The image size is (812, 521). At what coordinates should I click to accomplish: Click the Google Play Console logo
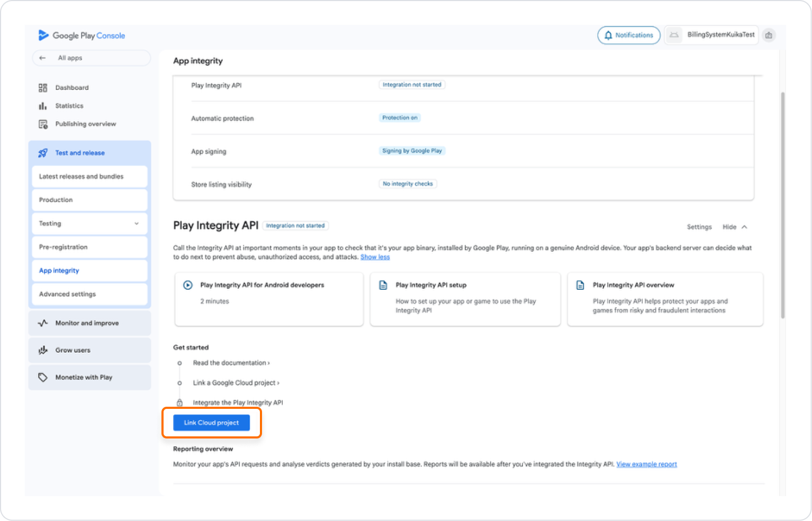point(82,35)
